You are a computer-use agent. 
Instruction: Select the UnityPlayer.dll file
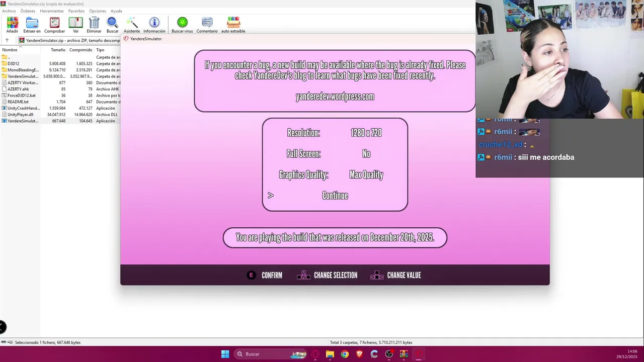click(60, 115)
